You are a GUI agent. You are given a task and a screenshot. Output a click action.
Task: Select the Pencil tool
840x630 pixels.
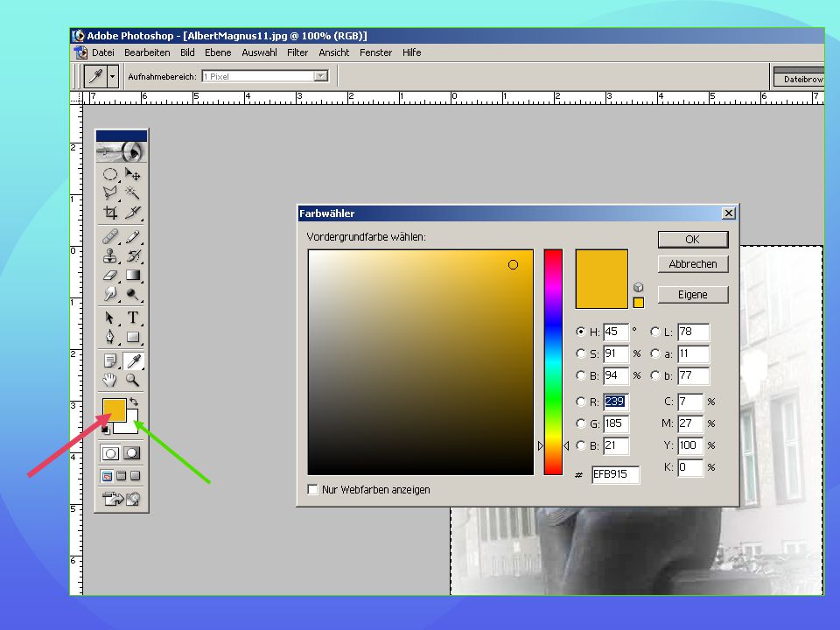point(132,236)
